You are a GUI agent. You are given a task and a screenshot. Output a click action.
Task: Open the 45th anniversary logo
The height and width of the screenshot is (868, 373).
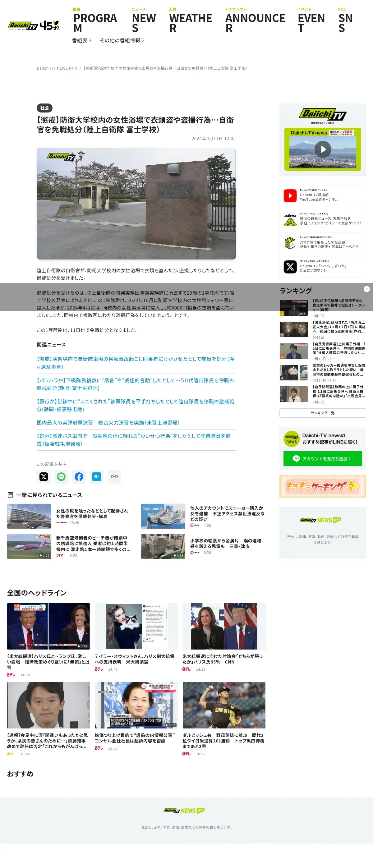pyautogui.click(x=49, y=25)
